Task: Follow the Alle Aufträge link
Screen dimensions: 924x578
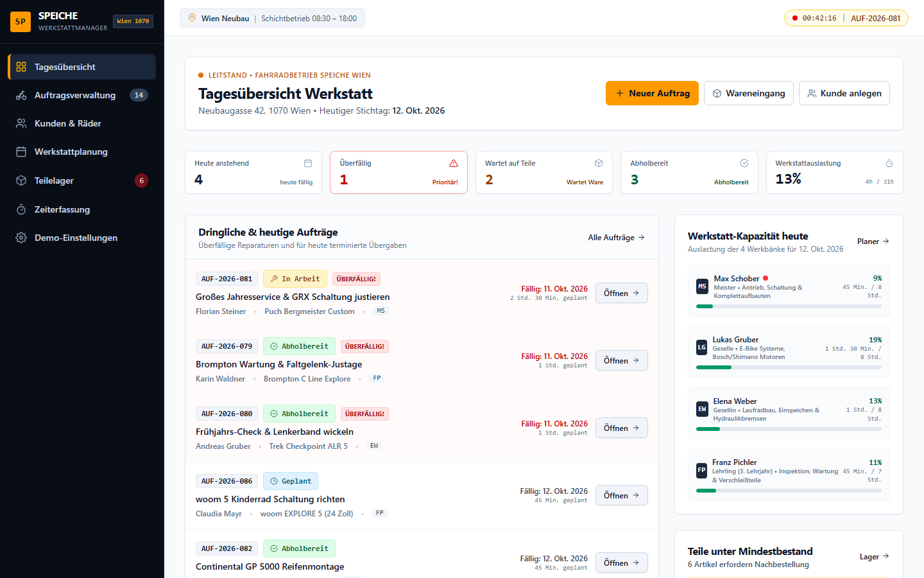Action: click(x=617, y=238)
